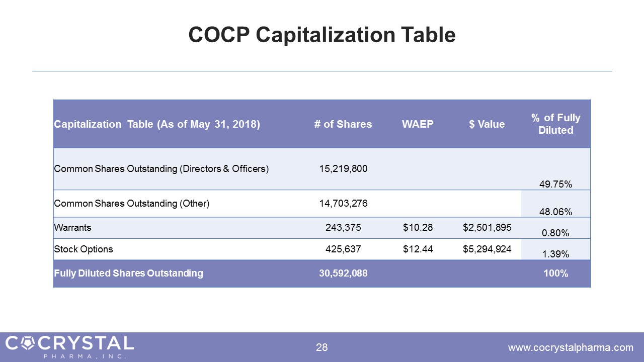Viewport: 644px width, 362px height.
Task: Click the Cocrystal Pharma logo
Action: point(69,346)
